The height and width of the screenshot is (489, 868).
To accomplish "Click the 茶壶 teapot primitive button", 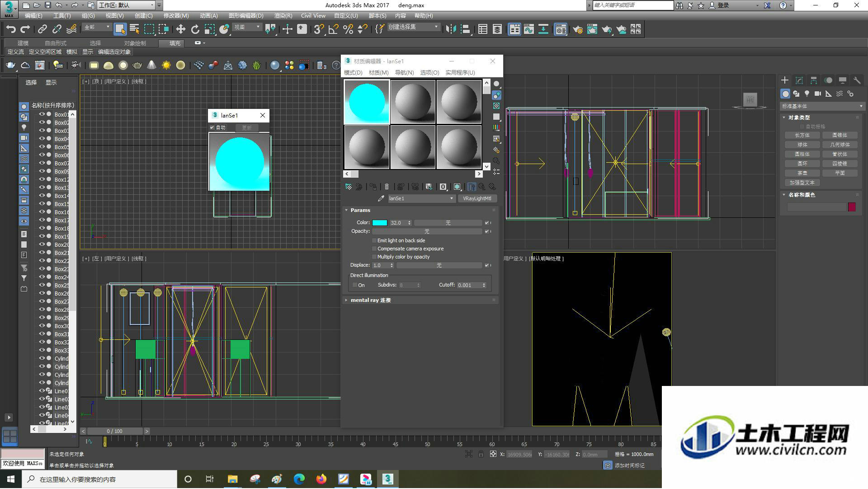I will coord(802,174).
